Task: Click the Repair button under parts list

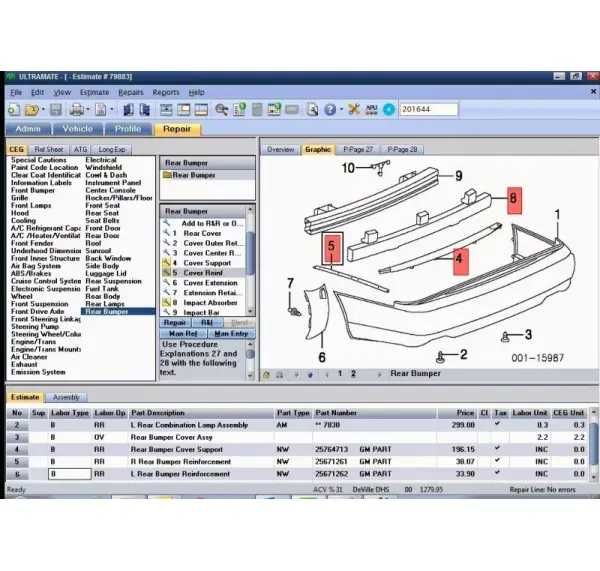Action: coord(174,323)
